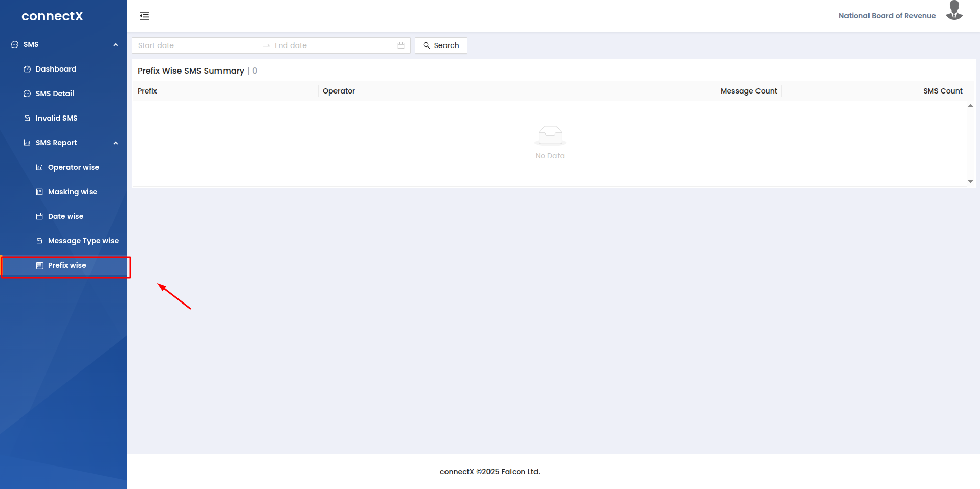Click the SMS Detail message icon
Image resolution: width=980 pixels, height=489 pixels.
(27, 94)
